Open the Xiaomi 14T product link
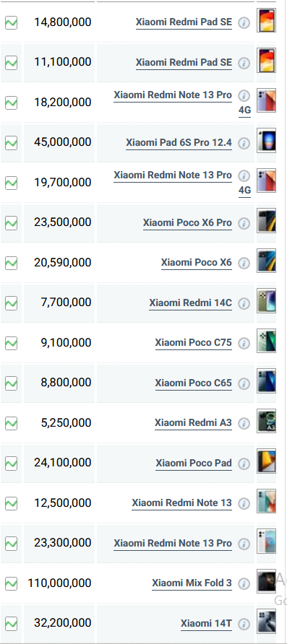287x644 pixels. pos(207,623)
